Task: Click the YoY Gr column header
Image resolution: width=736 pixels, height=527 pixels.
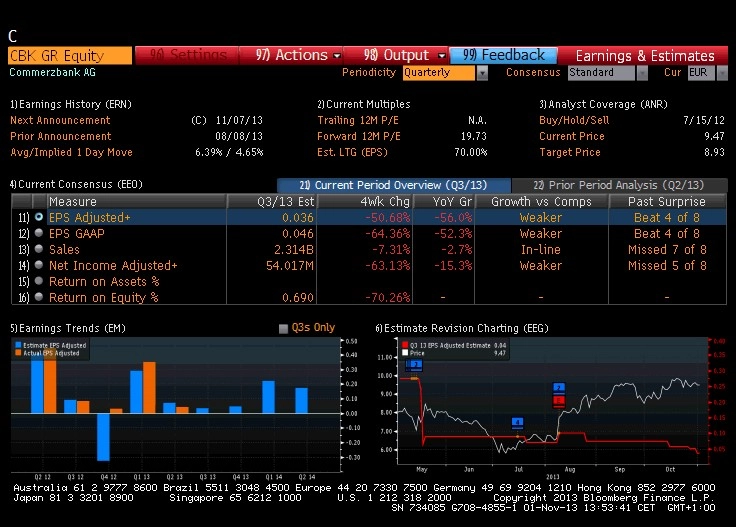Action: tap(444, 201)
